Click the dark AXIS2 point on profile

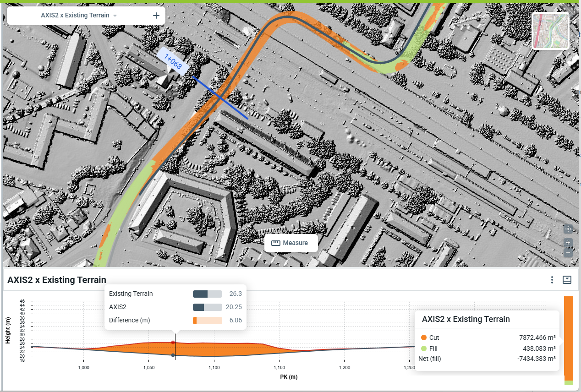click(x=173, y=355)
